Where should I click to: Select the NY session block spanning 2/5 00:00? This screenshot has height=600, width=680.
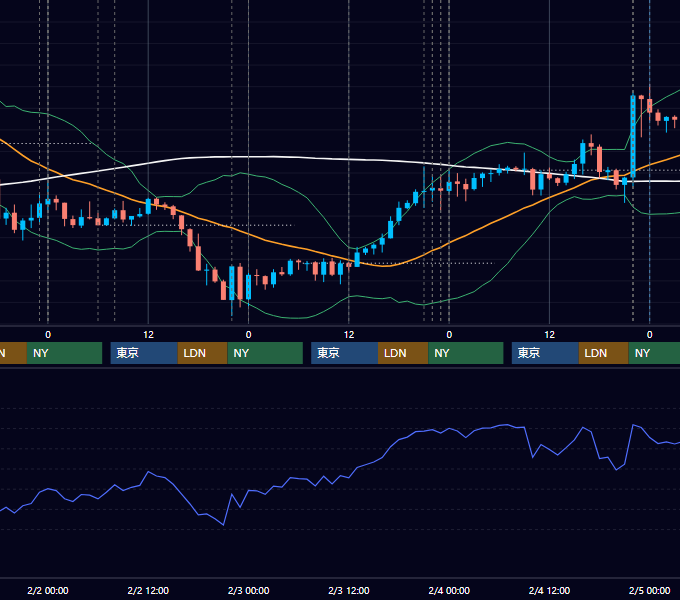point(654,353)
